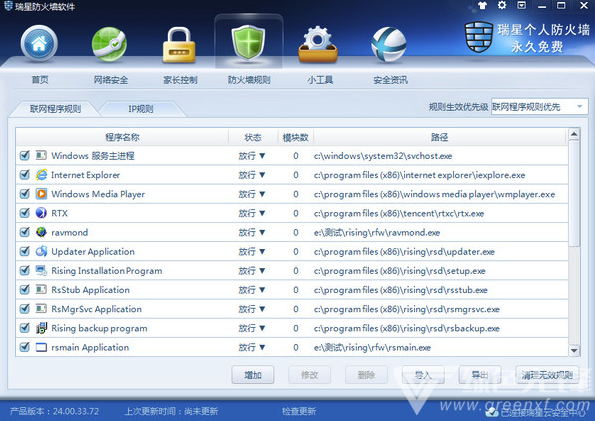Click the Rising firewall logo at top right
Image resolution: width=595 pixels, height=421 pixels.
[479, 37]
